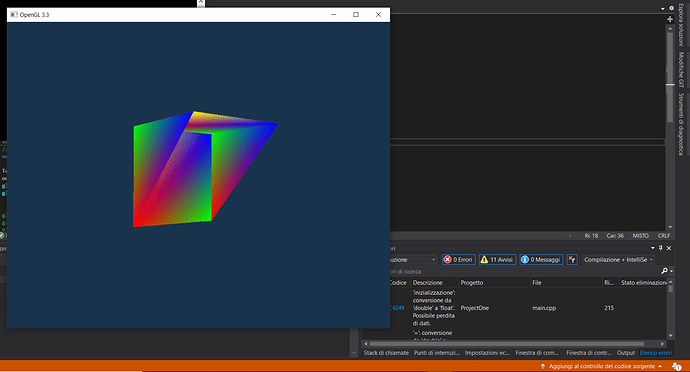
Task: Close the OpenGL 3.3 window
Action: pos(378,15)
